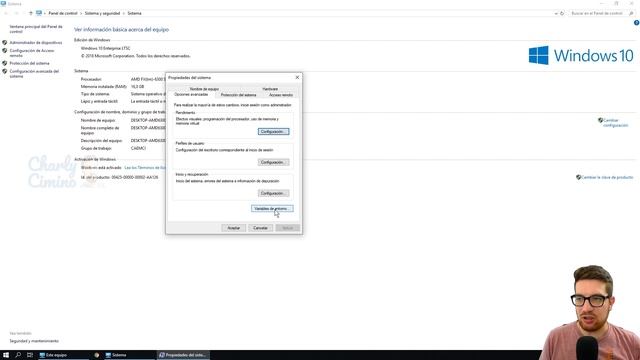Open the Windows Start menu
The height and width of the screenshot is (360, 640).
click(6, 355)
